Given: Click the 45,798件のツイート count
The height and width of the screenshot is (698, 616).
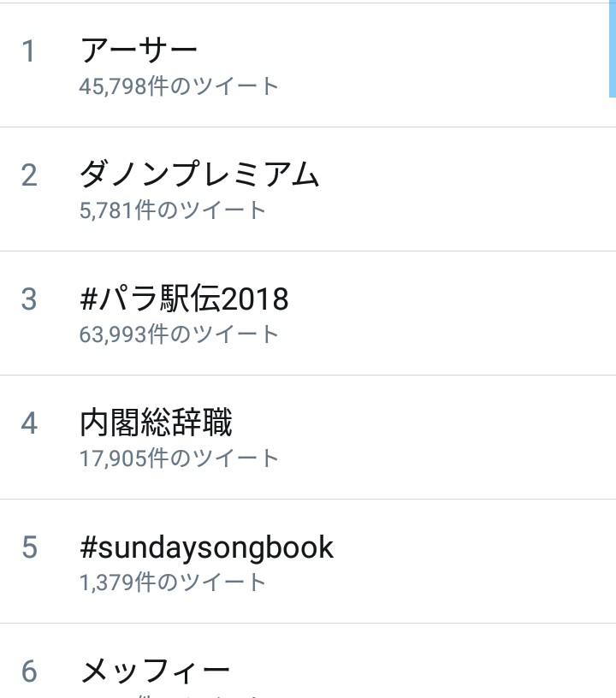Looking at the screenshot, I should (179, 86).
